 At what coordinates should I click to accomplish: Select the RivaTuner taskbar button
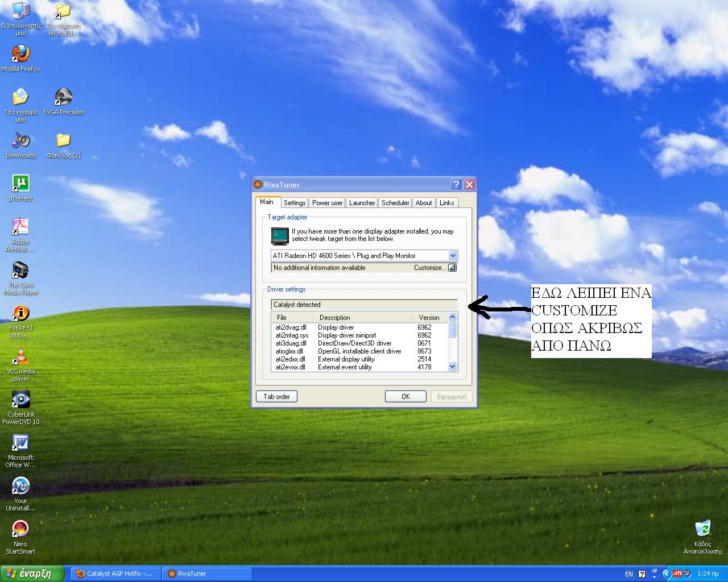click(207, 573)
